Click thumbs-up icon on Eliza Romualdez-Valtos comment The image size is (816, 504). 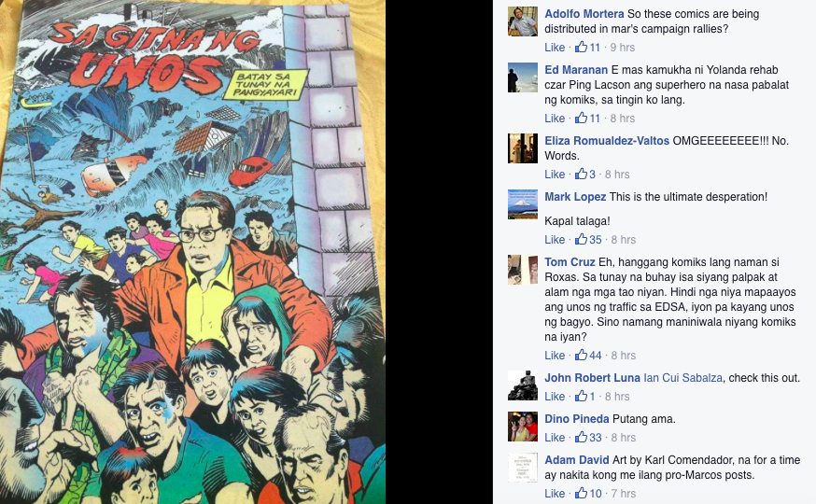(x=582, y=174)
